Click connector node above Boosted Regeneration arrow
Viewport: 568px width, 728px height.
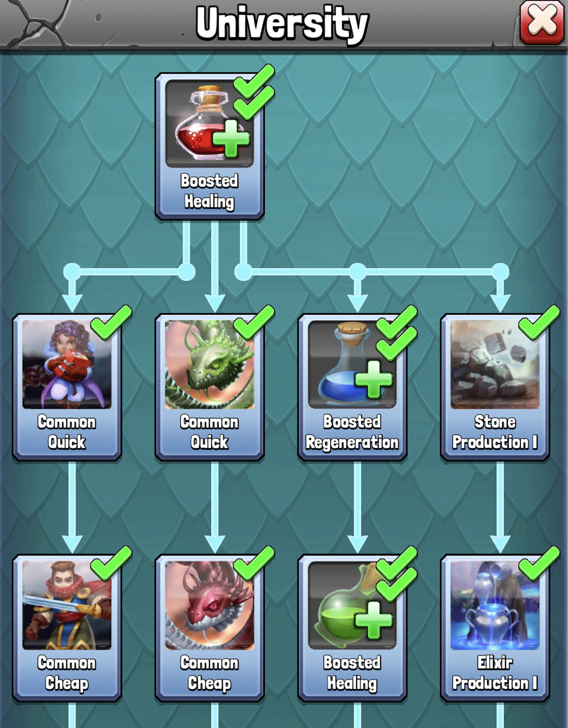(358, 272)
